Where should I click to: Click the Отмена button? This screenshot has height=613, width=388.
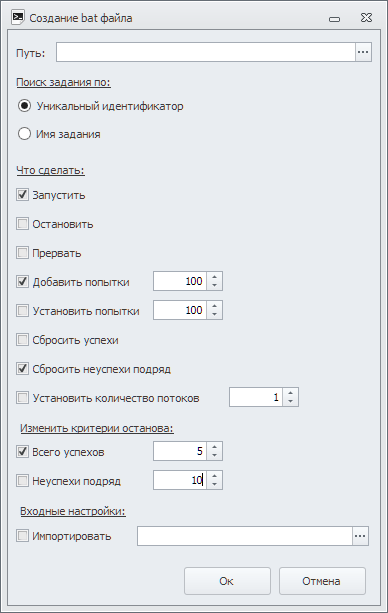tap(322, 581)
